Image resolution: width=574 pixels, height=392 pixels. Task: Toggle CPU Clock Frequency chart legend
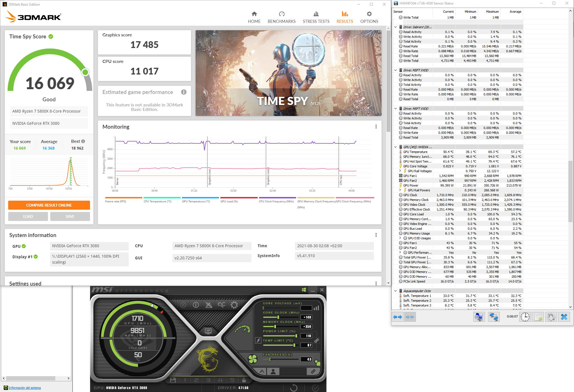tap(277, 200)
